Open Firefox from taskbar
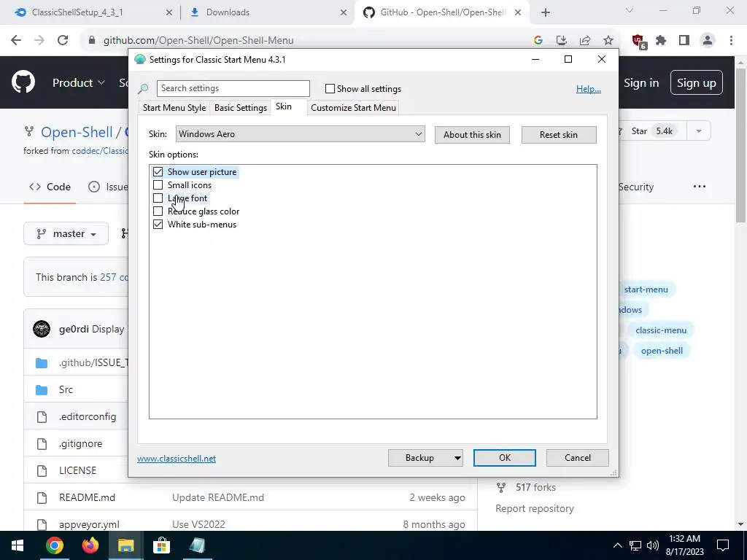Viewport: 747px width, 560px height. (90, 545)
